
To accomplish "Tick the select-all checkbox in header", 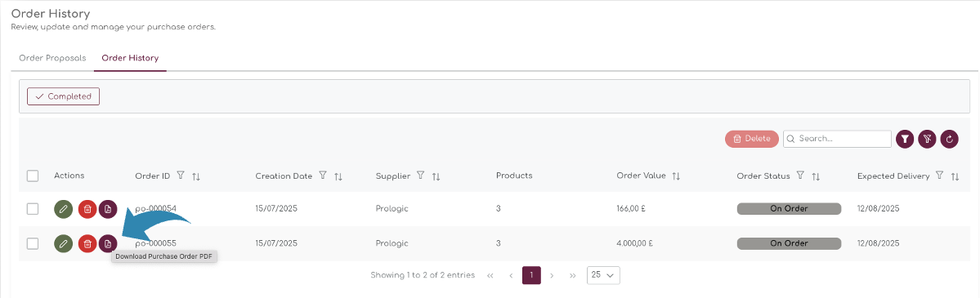I will pos(33,176).
